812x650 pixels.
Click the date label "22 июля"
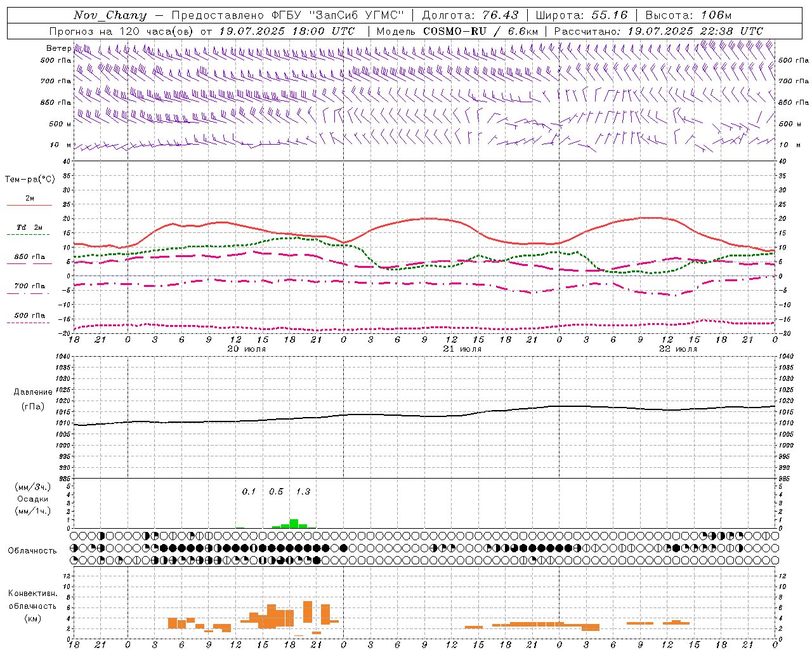coord(678,348)
